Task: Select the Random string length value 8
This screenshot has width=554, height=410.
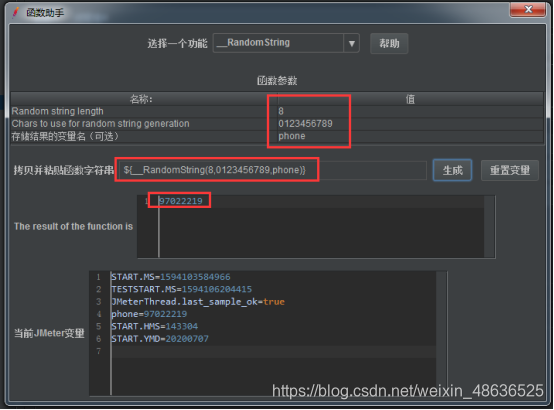Action: click(410, 111)
